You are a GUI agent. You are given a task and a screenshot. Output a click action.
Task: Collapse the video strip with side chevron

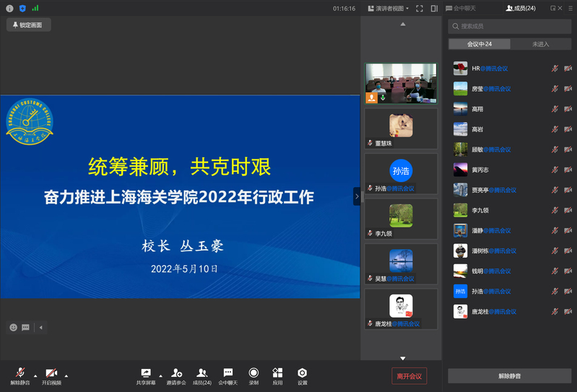pyautogui.click(x=357, y=196)
